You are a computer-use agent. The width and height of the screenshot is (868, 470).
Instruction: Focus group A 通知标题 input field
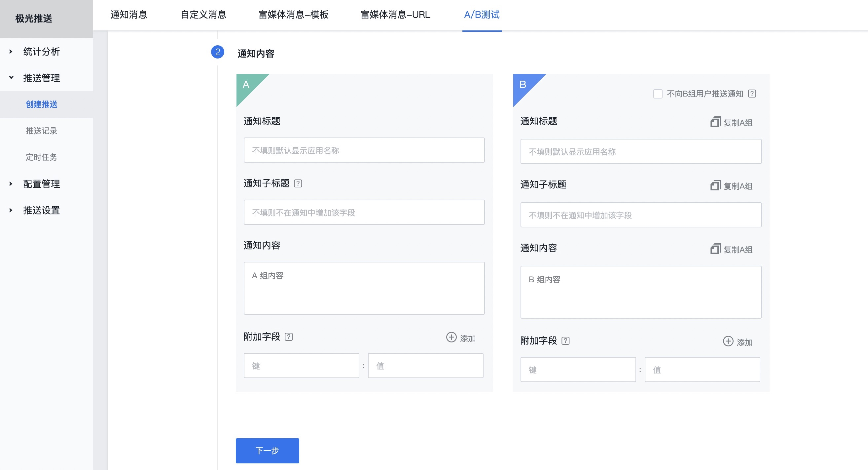(x=364, y=150)
